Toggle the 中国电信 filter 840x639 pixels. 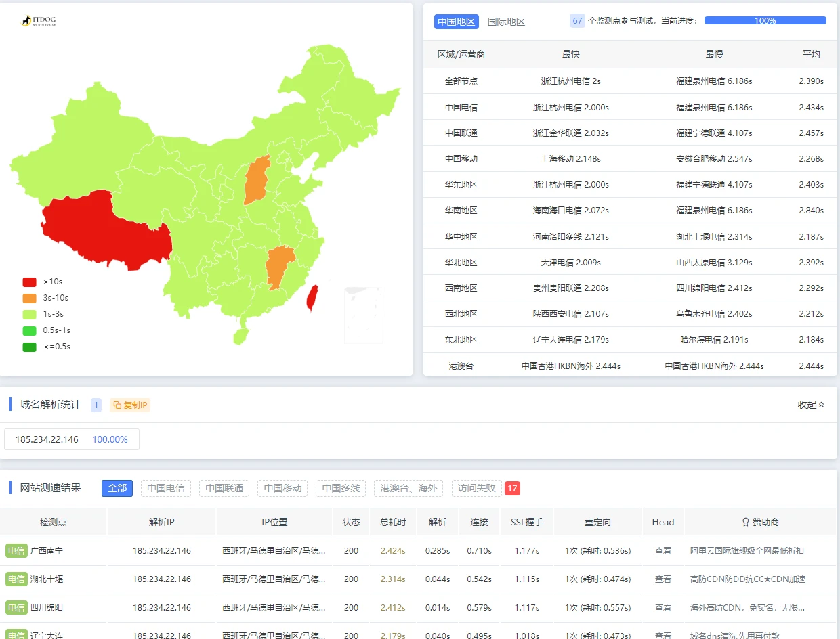(x=166, y=488)
